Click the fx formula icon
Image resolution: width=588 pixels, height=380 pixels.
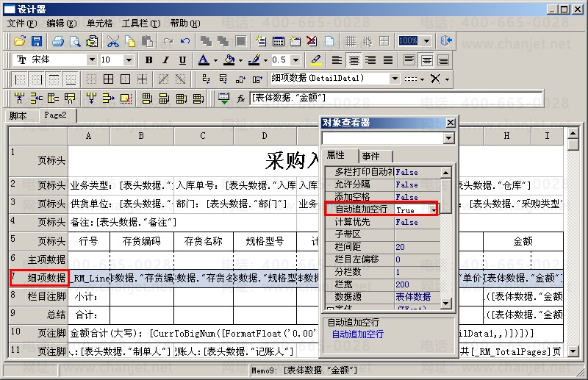pos(241,98)
